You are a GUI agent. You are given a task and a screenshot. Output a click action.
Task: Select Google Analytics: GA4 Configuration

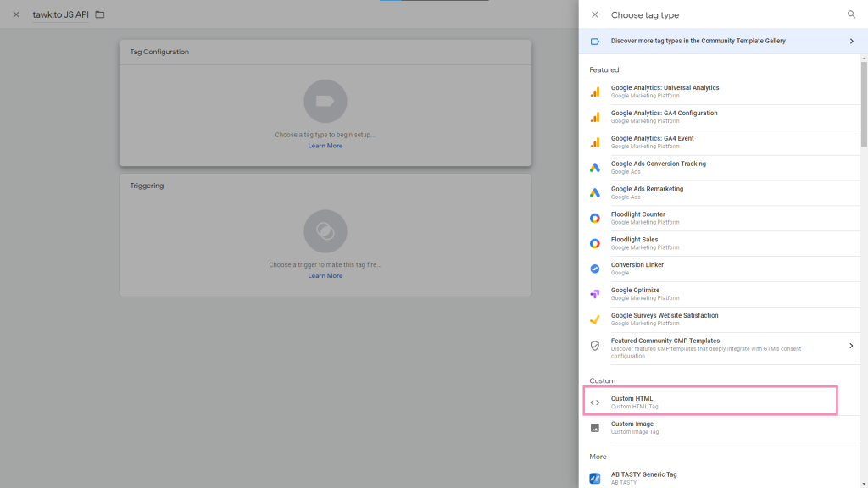coord(723,117)
